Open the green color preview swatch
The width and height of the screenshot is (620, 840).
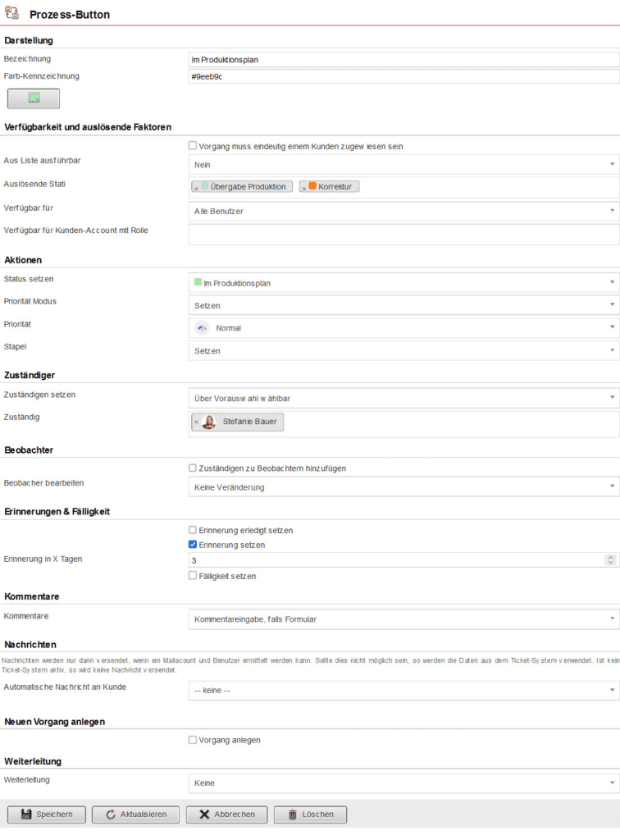tap(32, 98)
